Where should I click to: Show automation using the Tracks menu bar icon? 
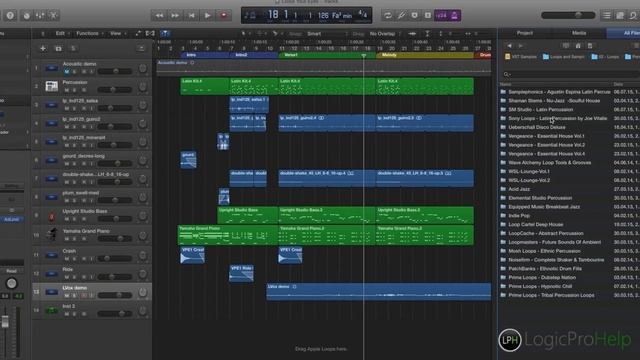point(138,33)
